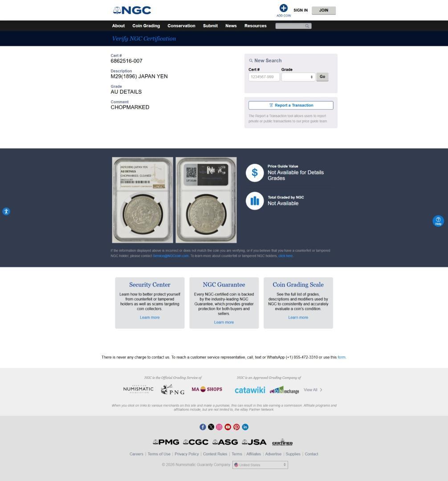Open the Conservation menu
This screenshot has width=448, height=481.
(x=181, y=26)
